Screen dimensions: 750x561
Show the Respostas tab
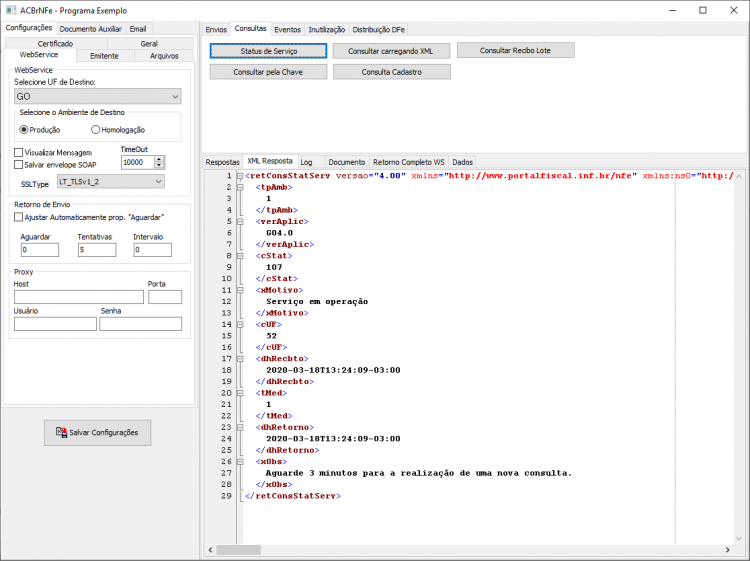click(222, 162)
